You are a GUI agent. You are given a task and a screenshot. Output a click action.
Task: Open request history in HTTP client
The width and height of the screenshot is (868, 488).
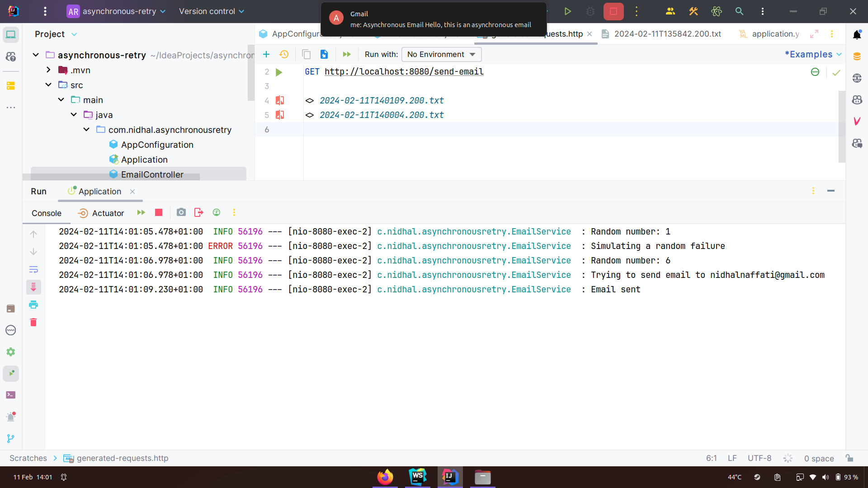click(x=284, y=54)
